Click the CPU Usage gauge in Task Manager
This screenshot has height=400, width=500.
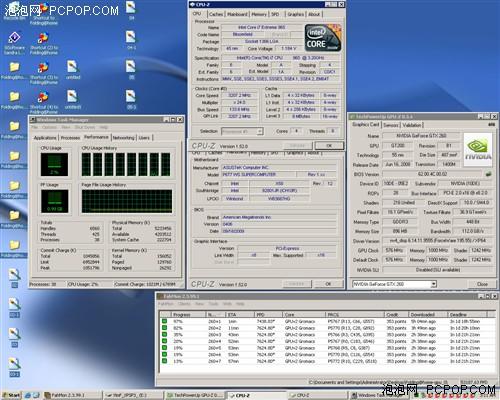[54, 164]
